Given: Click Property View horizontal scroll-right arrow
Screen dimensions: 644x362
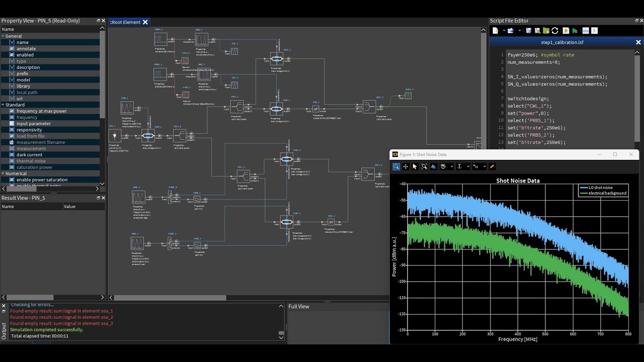Looking at the screenshot, I should (x=97, y=189).
